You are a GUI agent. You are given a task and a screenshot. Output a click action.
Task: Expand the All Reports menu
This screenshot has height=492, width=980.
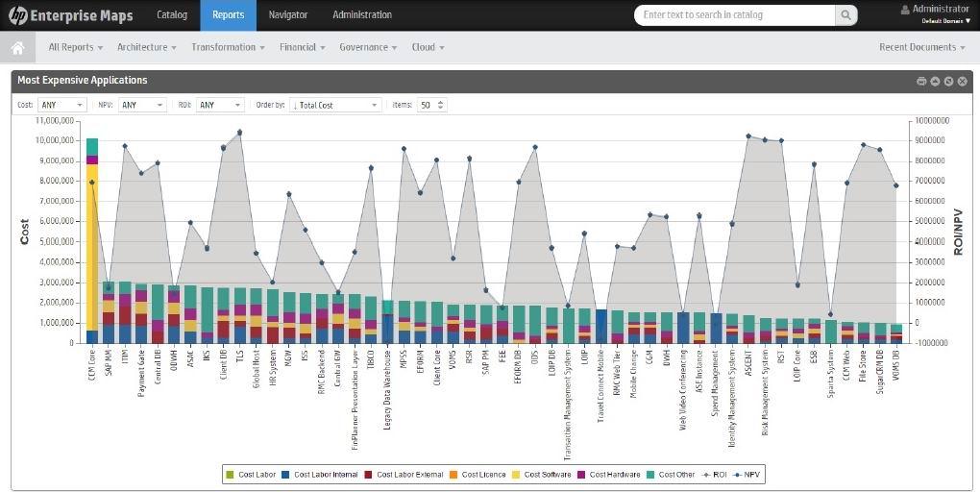pos(76,47)
